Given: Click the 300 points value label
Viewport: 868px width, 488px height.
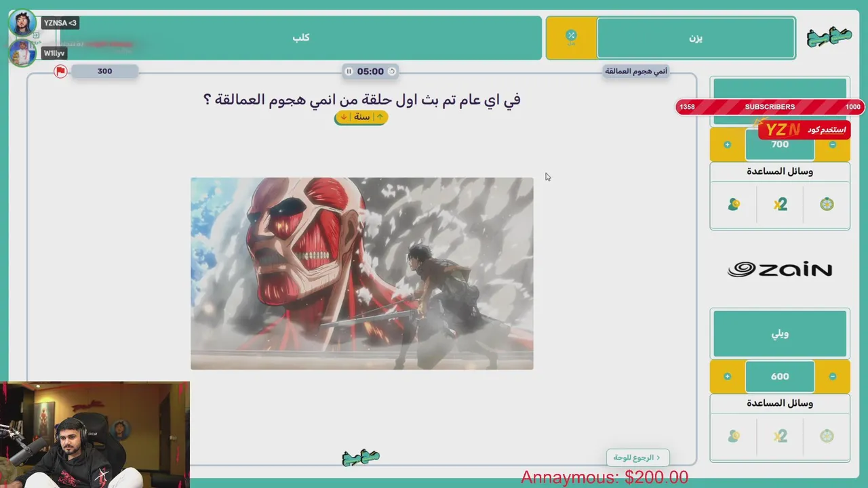Looking at the screenshot, I should 104,71.
